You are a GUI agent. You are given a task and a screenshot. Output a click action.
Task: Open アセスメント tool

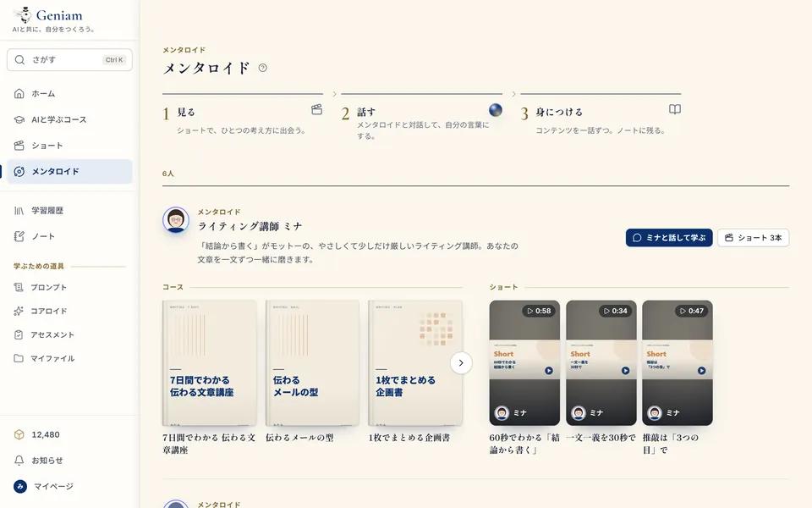[x=69, y=335]
